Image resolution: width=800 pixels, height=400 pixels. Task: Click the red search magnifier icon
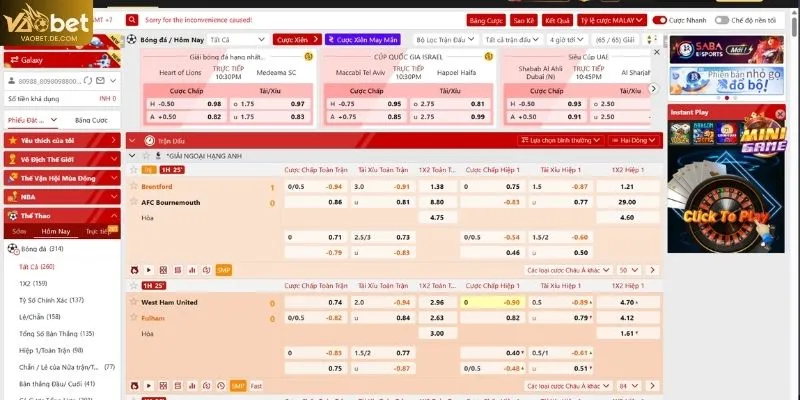[132, 20]
